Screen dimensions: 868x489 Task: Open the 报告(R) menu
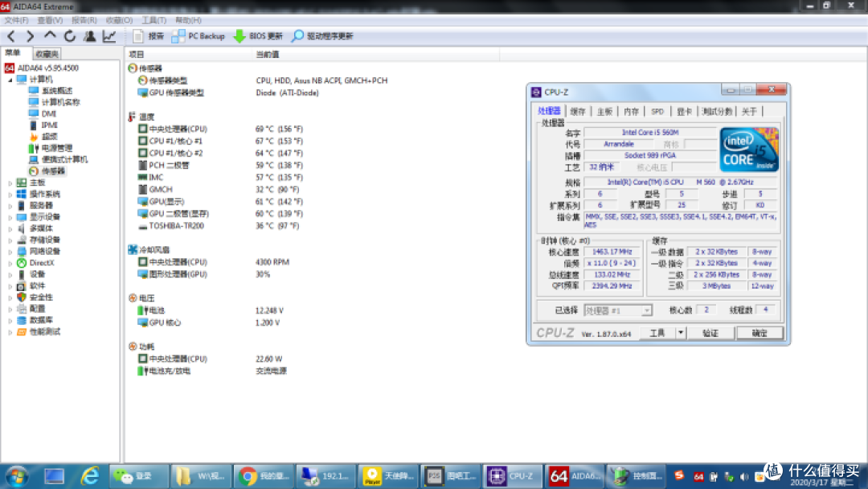[x=84, y=20]
